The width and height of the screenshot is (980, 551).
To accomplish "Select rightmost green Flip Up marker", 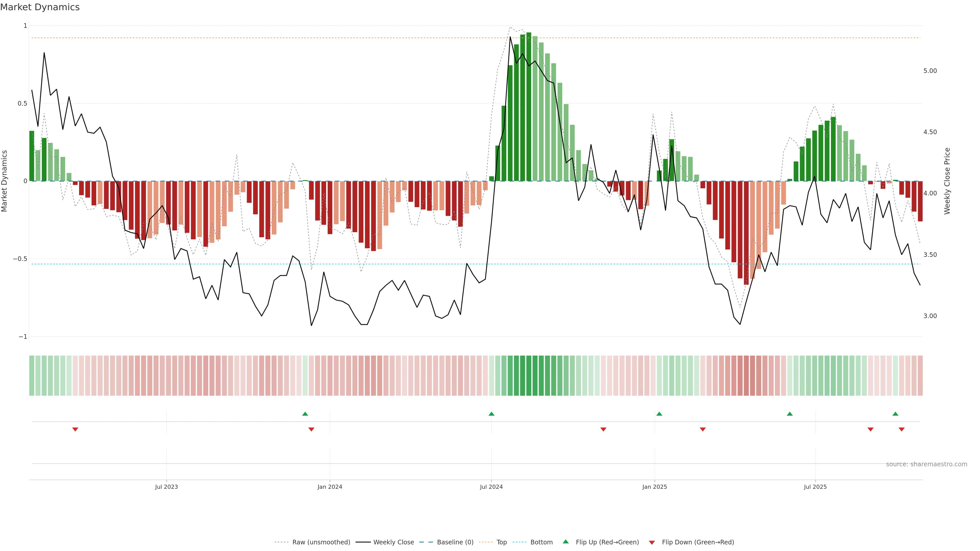I will pos(895,414).
